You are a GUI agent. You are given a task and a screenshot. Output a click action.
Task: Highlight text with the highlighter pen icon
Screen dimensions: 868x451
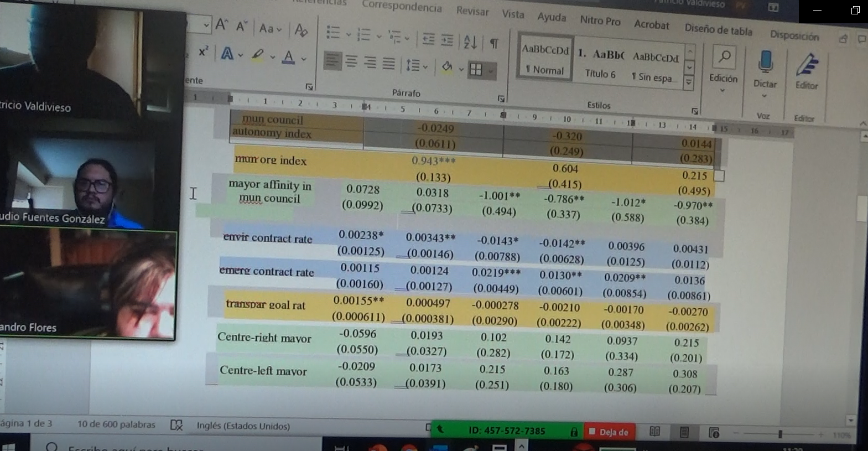[x=258, y=55]
